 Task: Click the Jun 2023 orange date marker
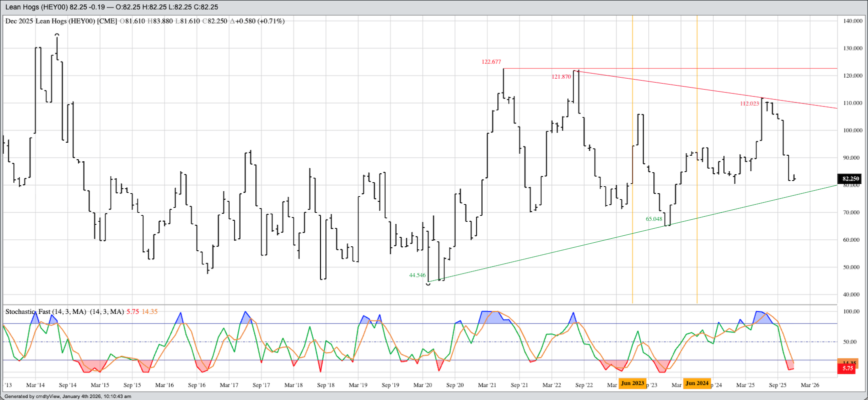click(x=632, y=383)
